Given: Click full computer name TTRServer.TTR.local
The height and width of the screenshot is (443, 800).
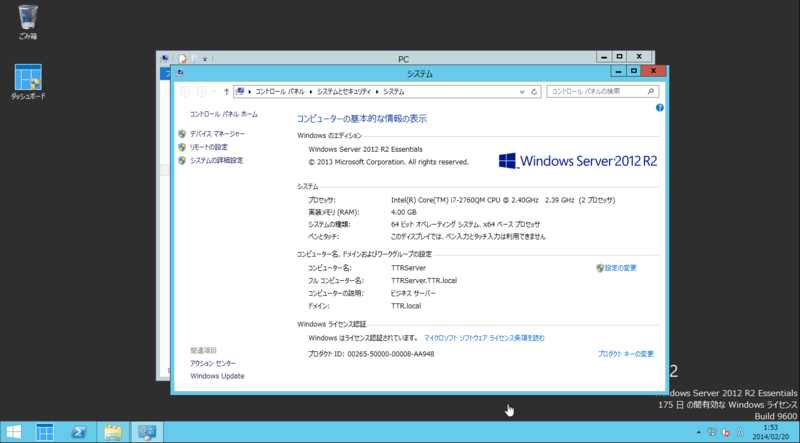Looking at the screenshot, I should (x=424, y=281).
